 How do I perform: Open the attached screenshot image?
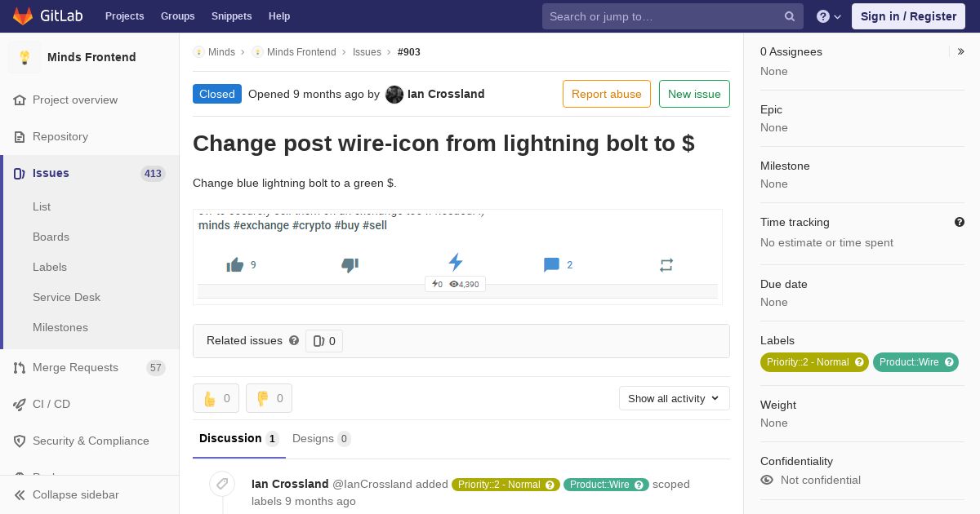click(x=457, y=257)
